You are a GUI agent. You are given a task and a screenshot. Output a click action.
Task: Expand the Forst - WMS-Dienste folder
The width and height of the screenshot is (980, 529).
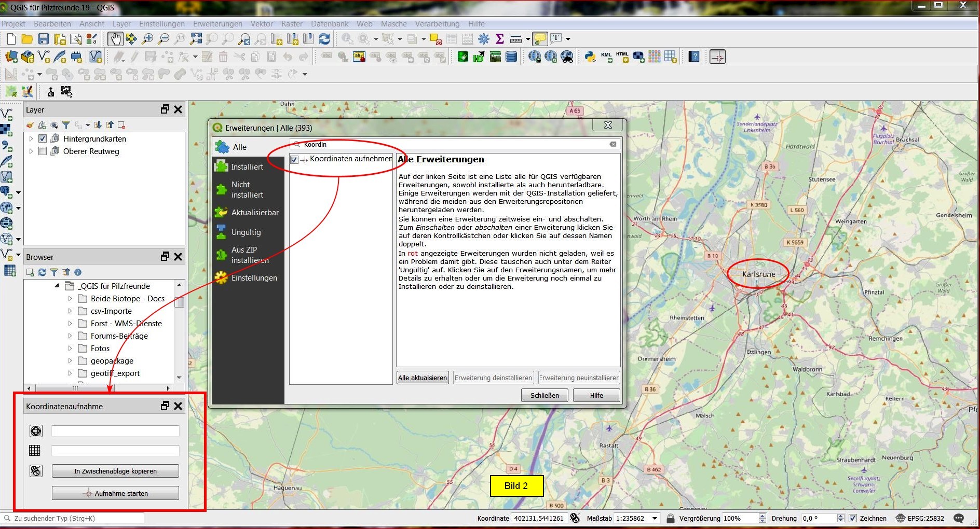pos(70,323)
